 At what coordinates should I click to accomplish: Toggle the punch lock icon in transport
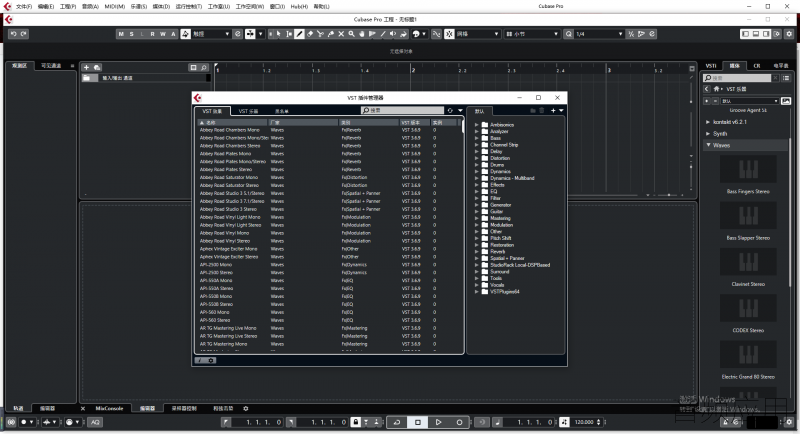356,422
